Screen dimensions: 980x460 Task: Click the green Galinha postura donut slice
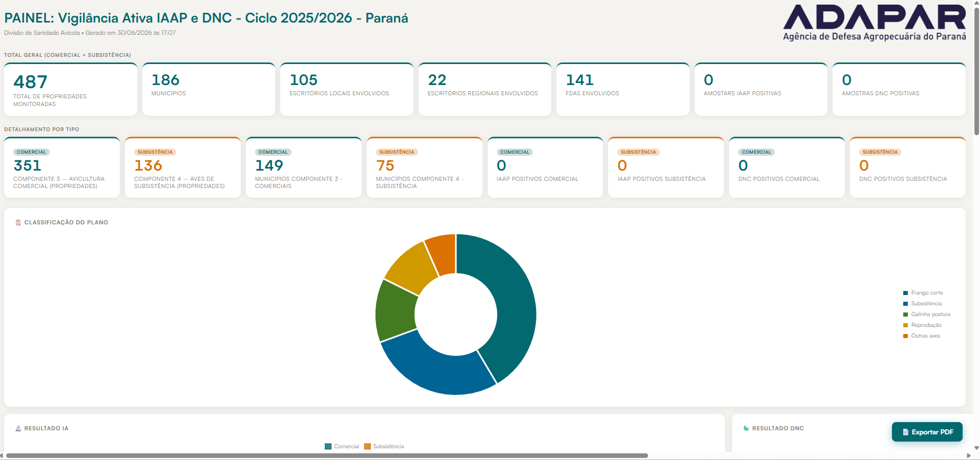395,311
